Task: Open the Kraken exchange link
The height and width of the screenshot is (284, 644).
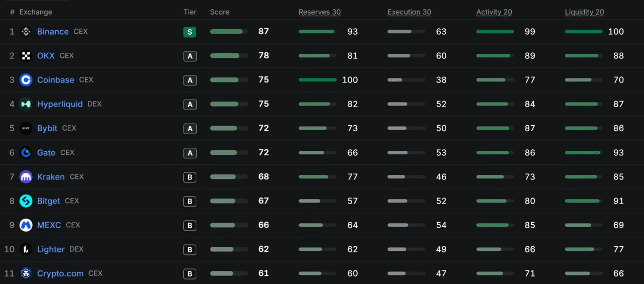Action: click(x=51, y=177)
